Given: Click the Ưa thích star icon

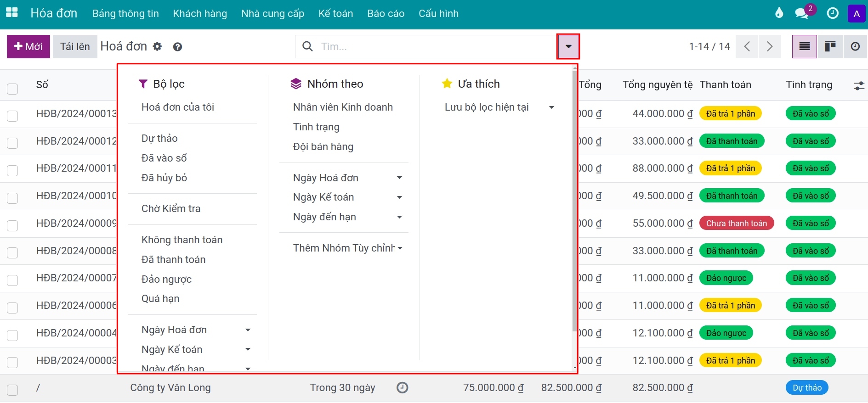Looking at the screenshot, I should click(x=447, y=84).
